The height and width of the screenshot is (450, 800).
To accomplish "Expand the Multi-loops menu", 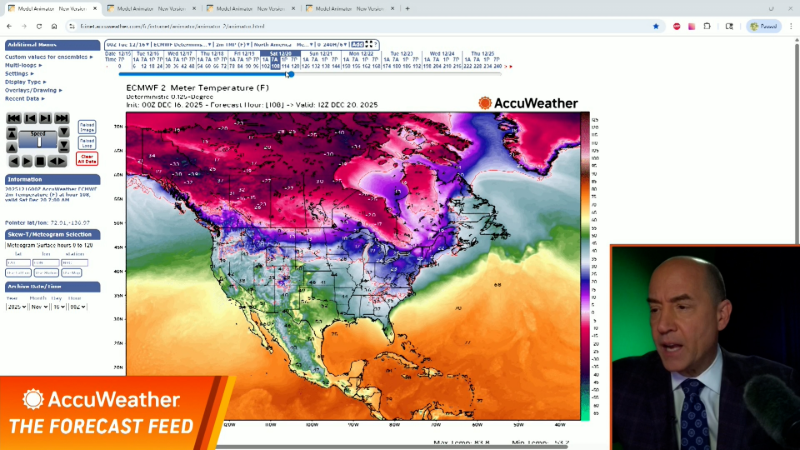I will 23,65.
